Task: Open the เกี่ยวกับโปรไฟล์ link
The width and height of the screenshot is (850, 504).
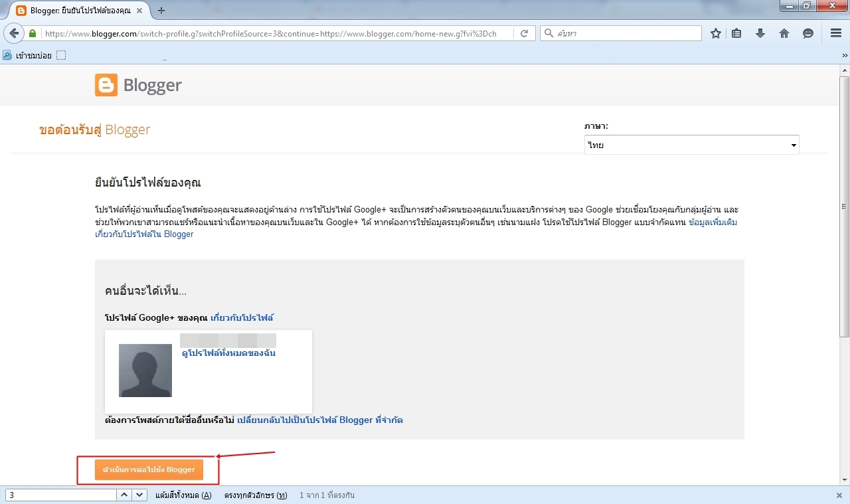Action: click(242, 318)
